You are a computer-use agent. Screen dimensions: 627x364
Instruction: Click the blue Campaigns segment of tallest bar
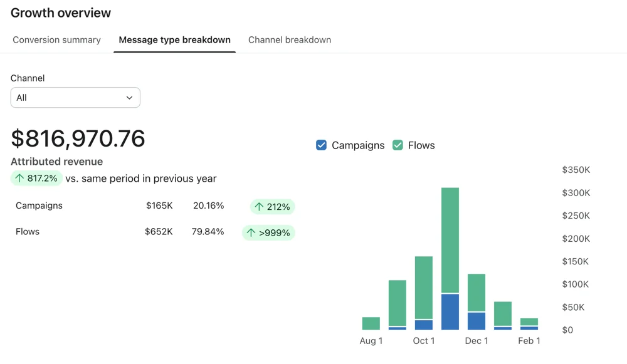[450, 312]
